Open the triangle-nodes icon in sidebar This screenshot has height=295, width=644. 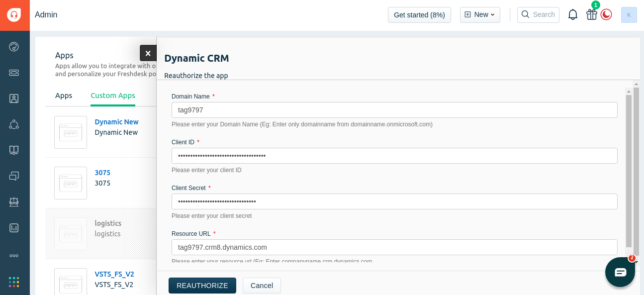(14, 124)
